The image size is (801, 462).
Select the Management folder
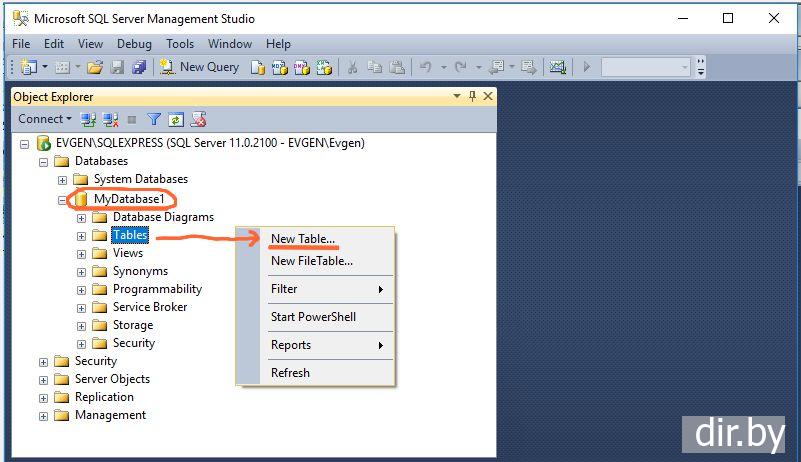[x=110, y=415]
